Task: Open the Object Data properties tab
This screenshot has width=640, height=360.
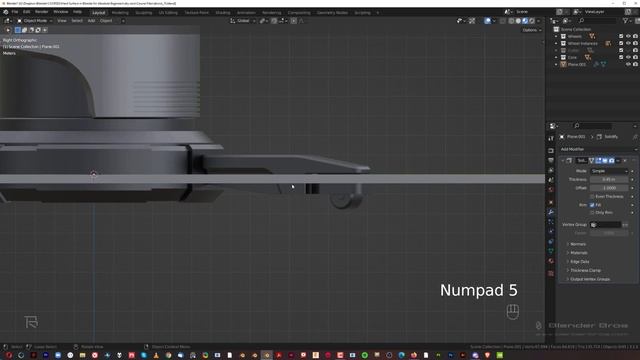Action: (551, 251)
